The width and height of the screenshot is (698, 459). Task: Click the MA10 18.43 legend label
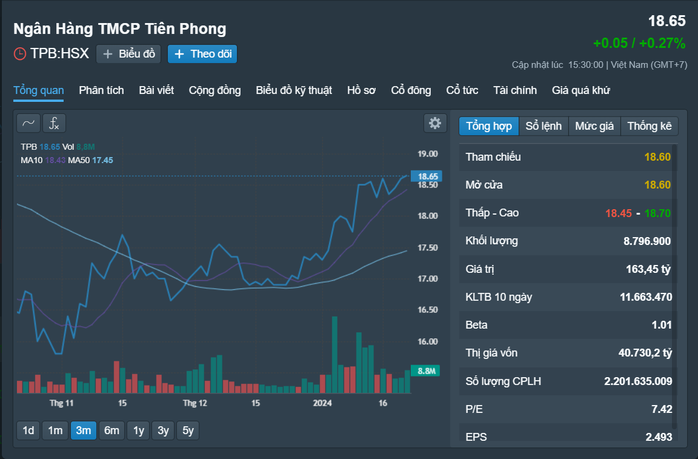click(43, 160)
